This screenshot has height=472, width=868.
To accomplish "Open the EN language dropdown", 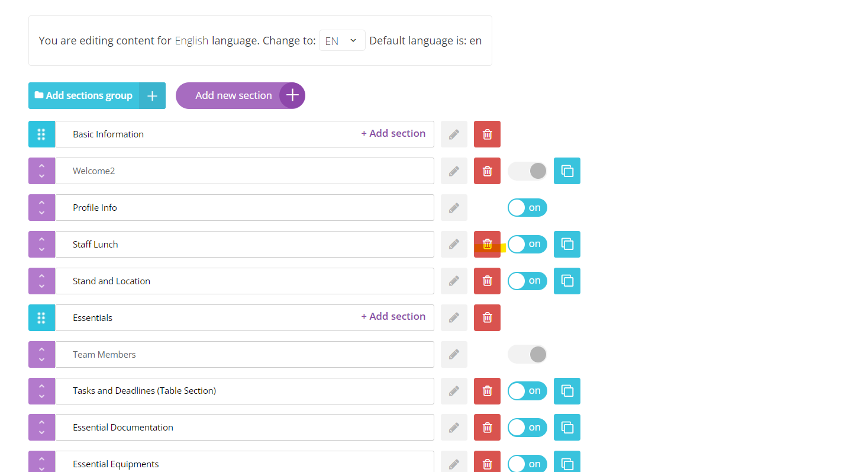I will [x=341, y=41].
